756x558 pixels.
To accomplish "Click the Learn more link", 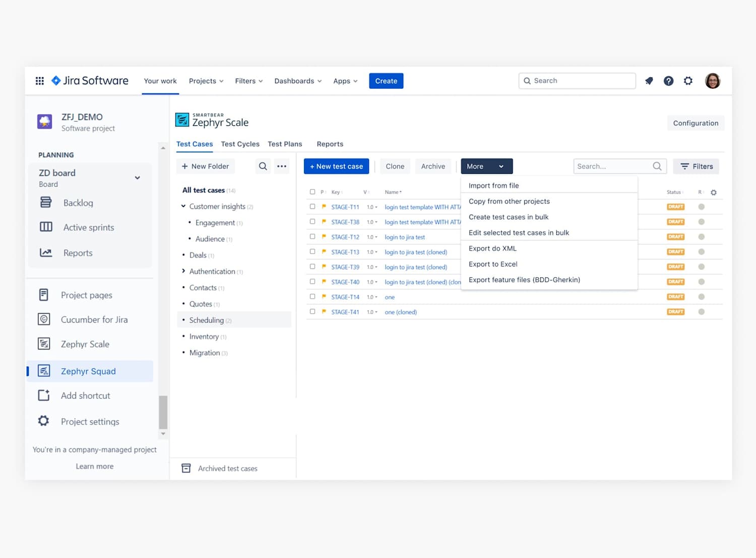I will (95, 466).
